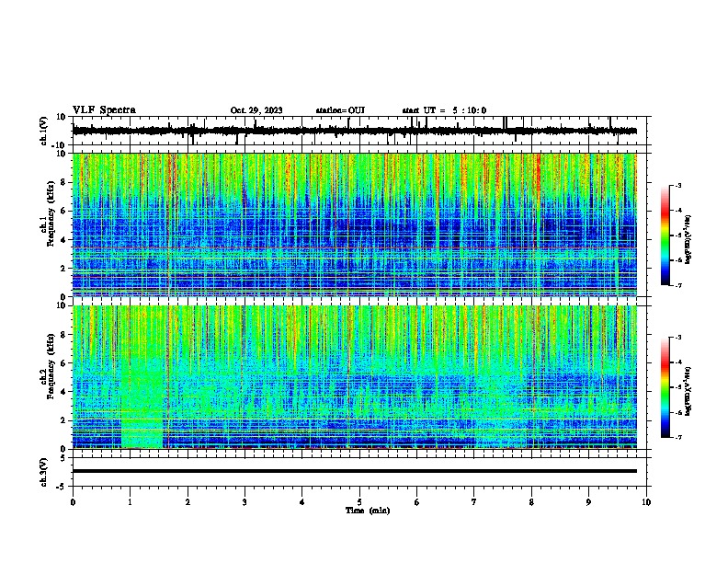Click the "8" kHz tick of ch.1 spectrogram
The height and width of the screenshot is (563, 728).
[x=63, y=182]
